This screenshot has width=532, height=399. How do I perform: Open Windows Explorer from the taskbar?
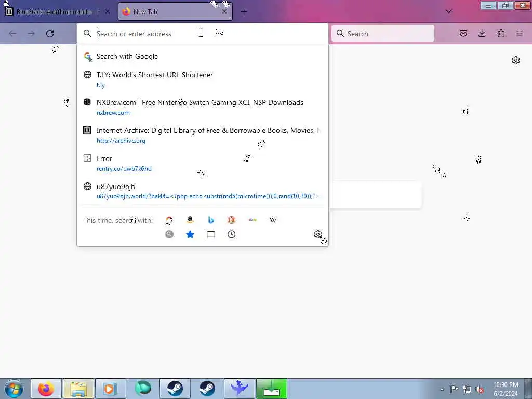[x=78, y=389]
